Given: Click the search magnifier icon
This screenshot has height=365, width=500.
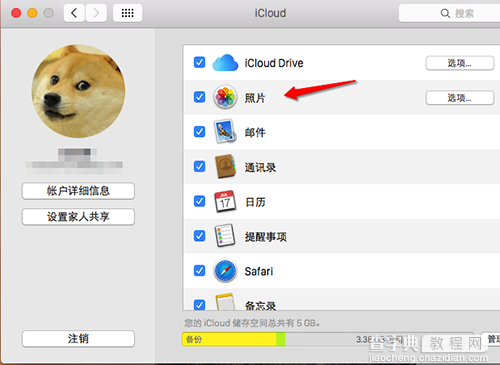Looking at the screenshot, I should (x=445, y=13).
